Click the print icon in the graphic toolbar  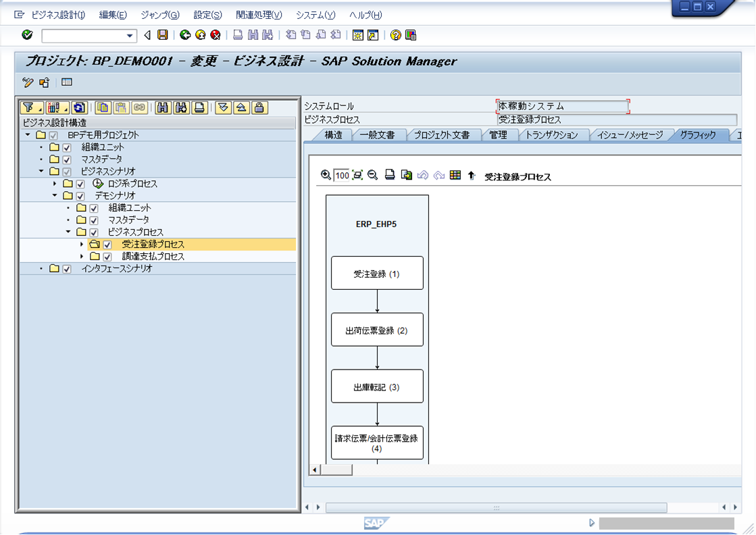390,175
